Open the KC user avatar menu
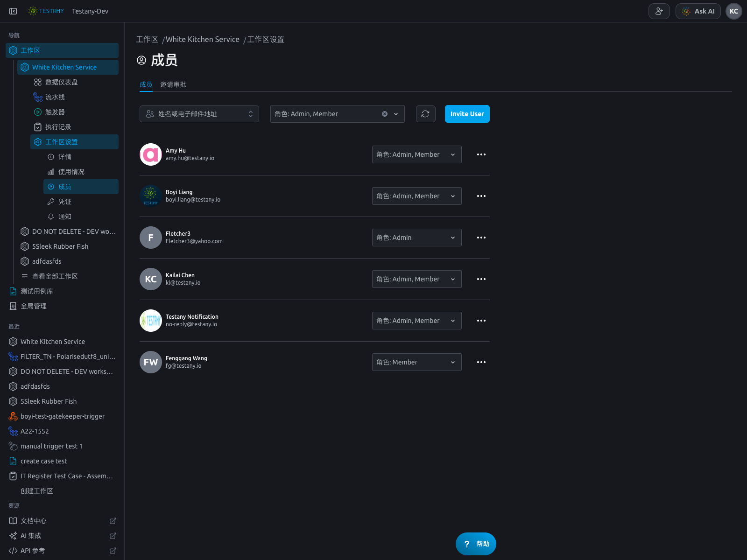747x560 pixels. pyautogui.click(x=734, y=11)
